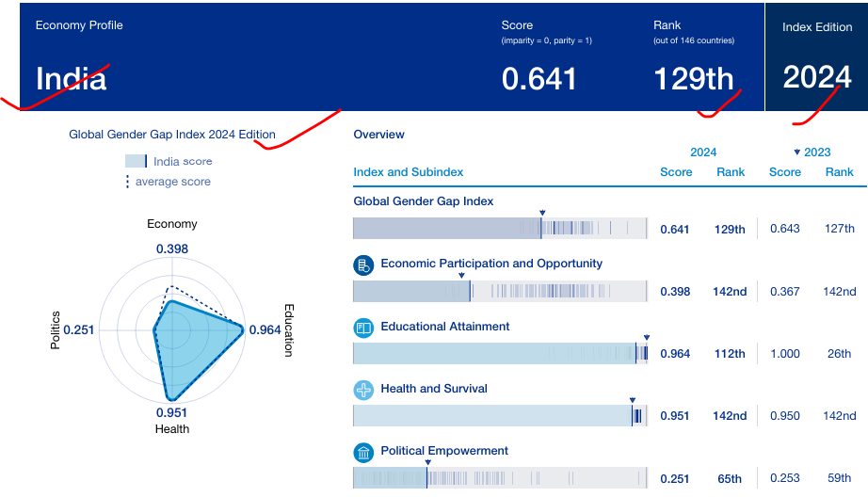The image size is (868, 497).
Task: Select the Overview heading
Action: point(378,135)
